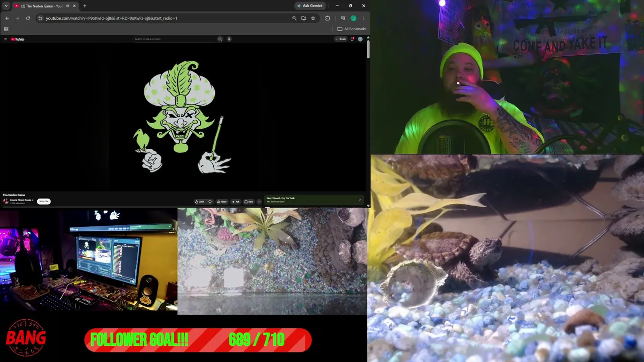Mute the tab using its speaker icon
The image size is (644, 362).
coord(67,6)
